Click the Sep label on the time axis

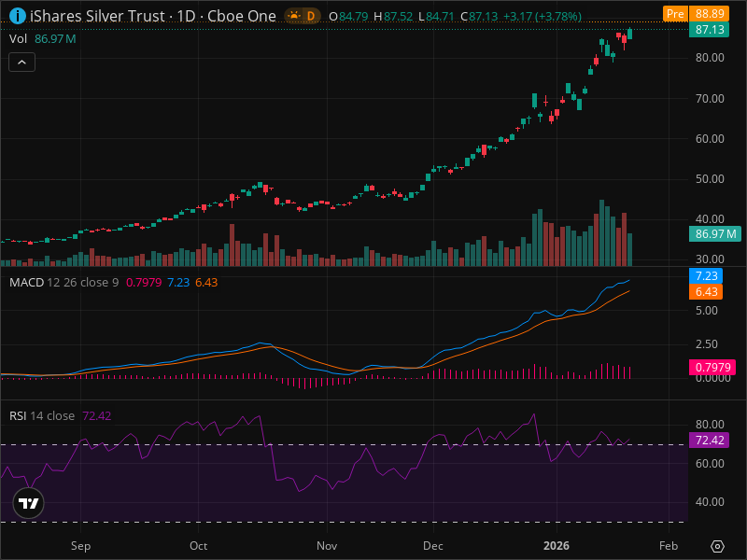click(80, 546)
